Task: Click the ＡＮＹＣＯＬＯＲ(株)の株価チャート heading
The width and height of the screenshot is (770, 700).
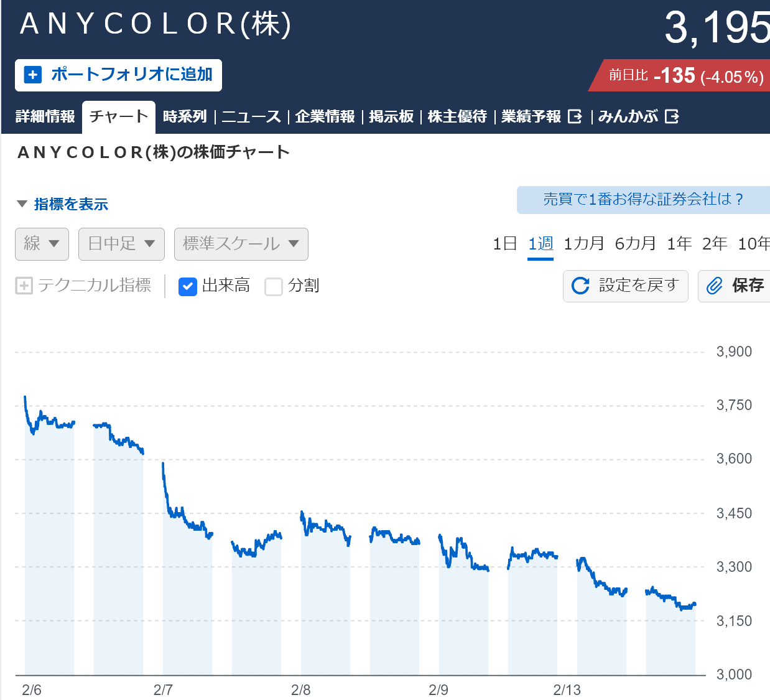Action: (154, 152)
